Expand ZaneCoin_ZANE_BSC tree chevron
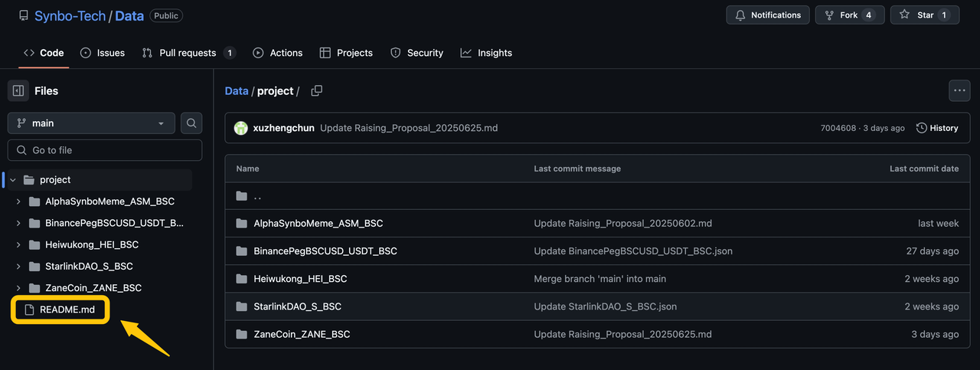 (18, 288)
